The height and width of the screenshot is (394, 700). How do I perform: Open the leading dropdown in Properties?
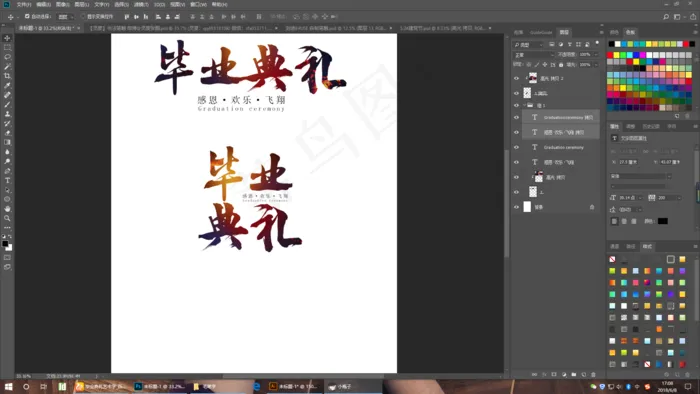[640, 209]
